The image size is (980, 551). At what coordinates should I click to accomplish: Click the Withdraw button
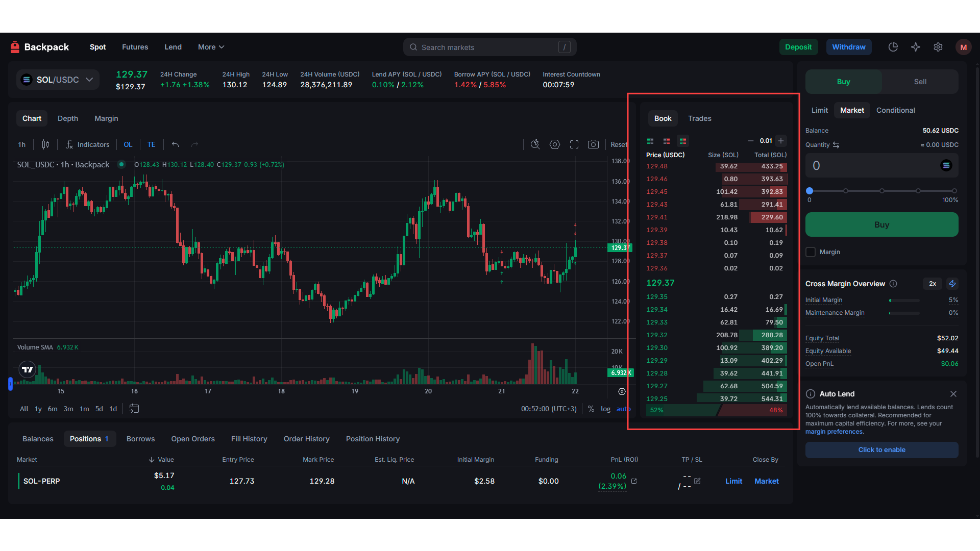[x=849, y=47]
